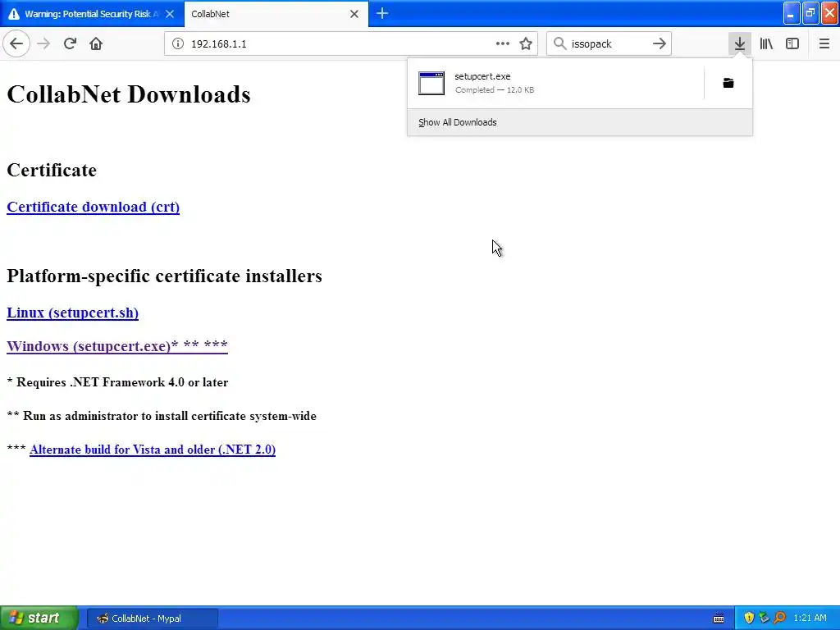Open alternate build for Vista link
Screen dimensions: 840x630
pos(153,450)
